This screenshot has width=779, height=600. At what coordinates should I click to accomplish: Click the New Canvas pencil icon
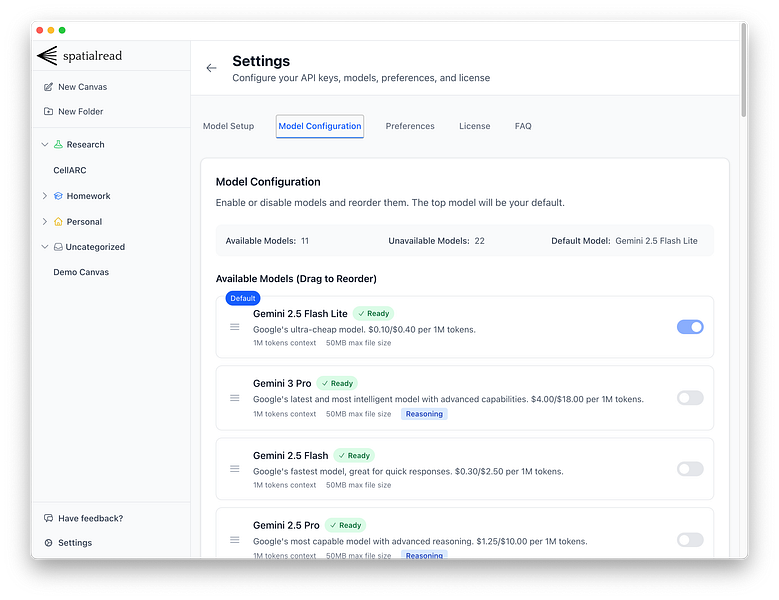[x=48, y=87]
